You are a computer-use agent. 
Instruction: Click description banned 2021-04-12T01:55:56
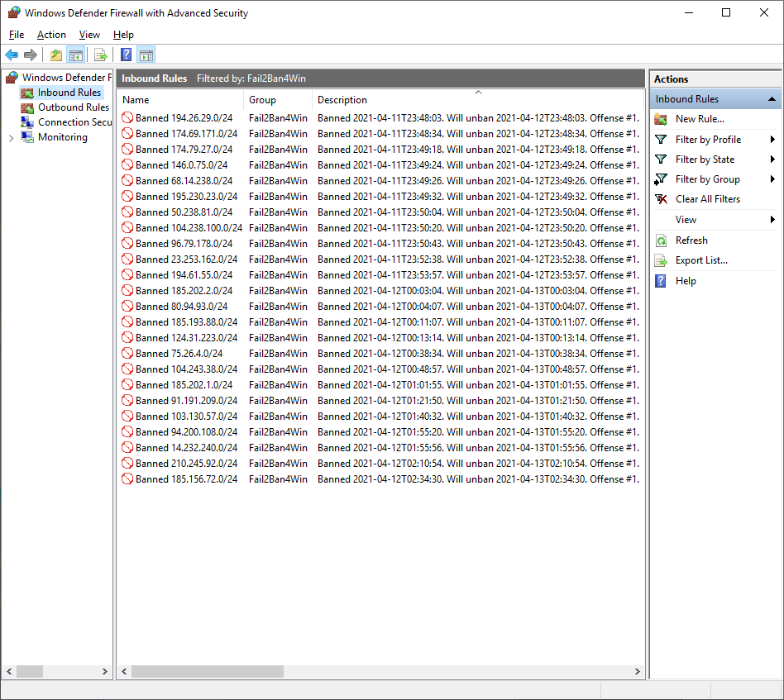(478, 448)
